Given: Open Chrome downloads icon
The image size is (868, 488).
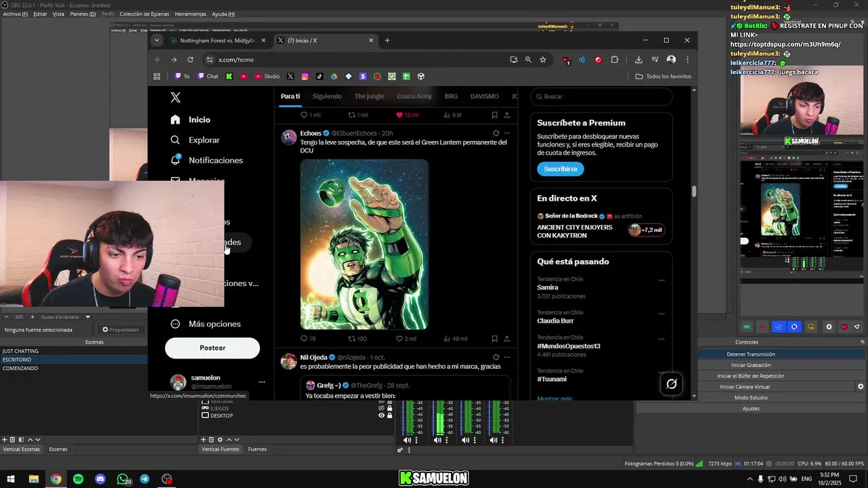Looking at the screenshot, I should 638,60.
